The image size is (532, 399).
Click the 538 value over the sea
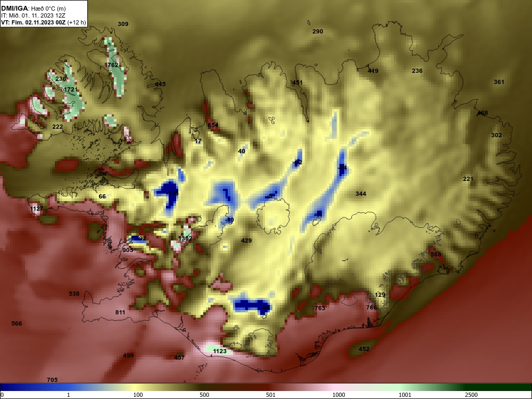click(74, 294)
